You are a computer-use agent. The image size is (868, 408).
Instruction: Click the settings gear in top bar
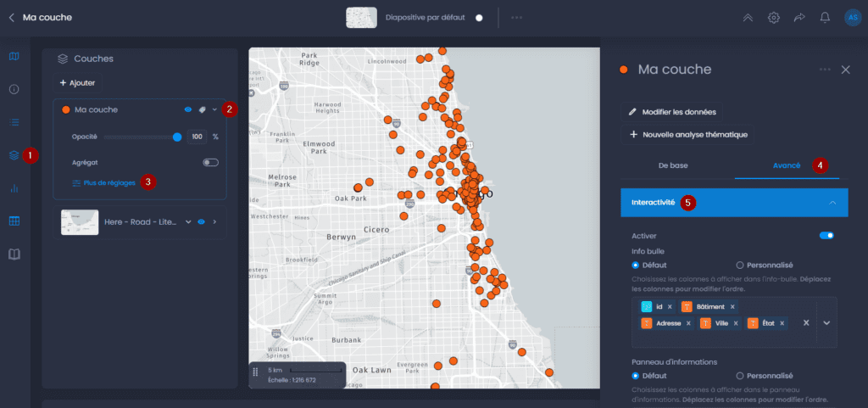coord(773,18)
